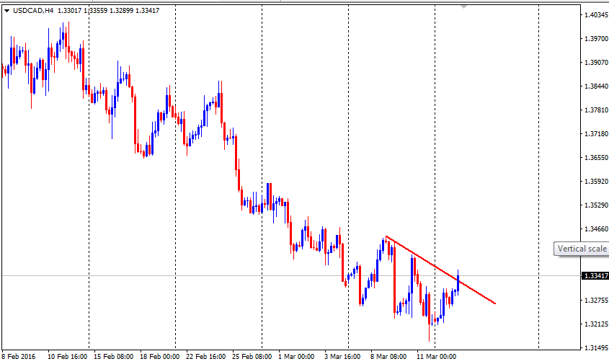609x364 pixels.
Task: Click the 8 Mar 08:00 time label
Action: click(x=388, y=357)
